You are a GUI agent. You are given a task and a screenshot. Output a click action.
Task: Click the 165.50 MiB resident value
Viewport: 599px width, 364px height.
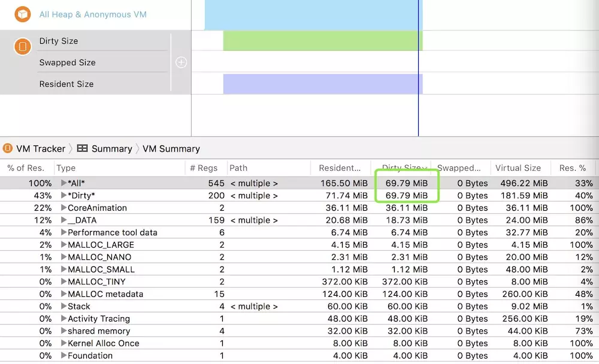pyautogui.click(x=344, y=183)
